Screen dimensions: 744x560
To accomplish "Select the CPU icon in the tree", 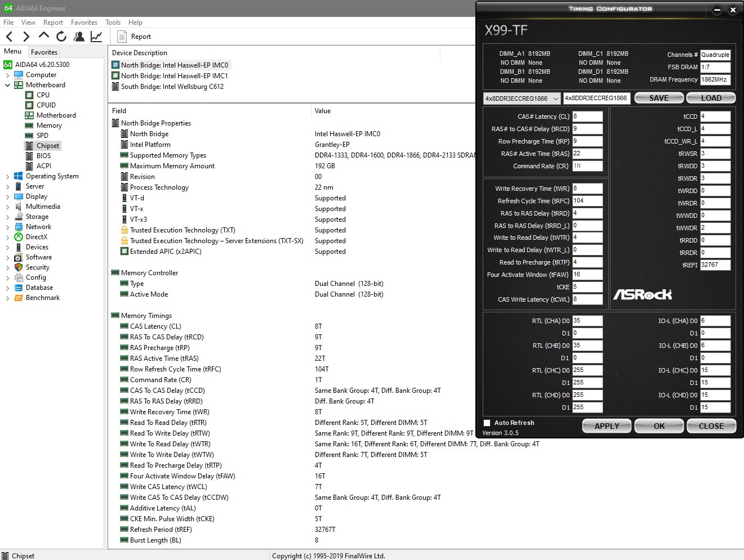I will (x=29, y=95).
